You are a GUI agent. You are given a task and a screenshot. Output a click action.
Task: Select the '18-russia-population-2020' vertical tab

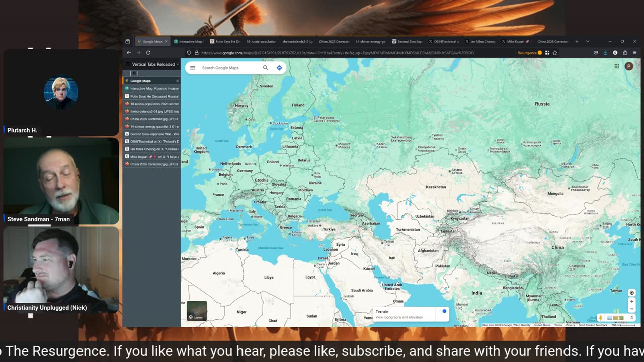(152, 104)
